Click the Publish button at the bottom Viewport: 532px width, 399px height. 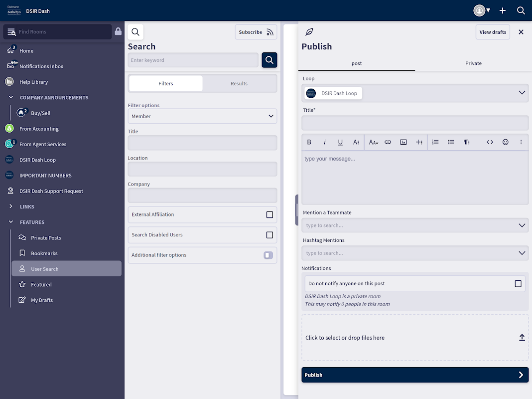point(415,375)
